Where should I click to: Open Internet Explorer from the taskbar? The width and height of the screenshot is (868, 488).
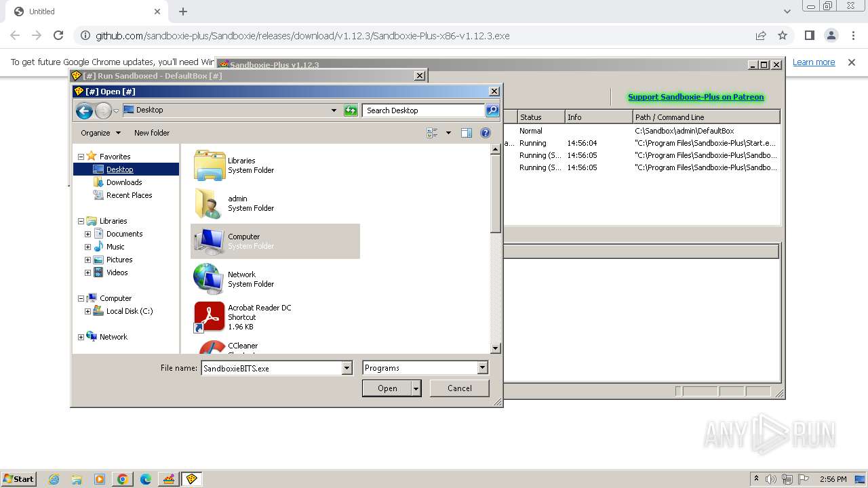(54, 479)
